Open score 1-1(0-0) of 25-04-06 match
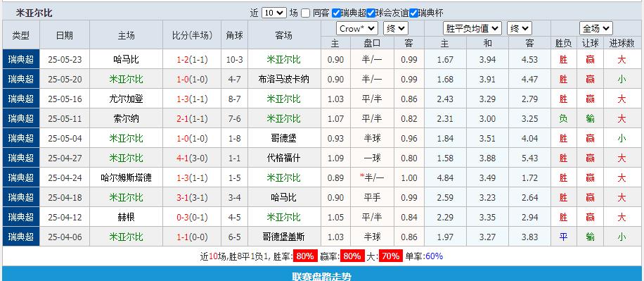The height and width of the screenshot is (281, 644). (x=192, y=237)
